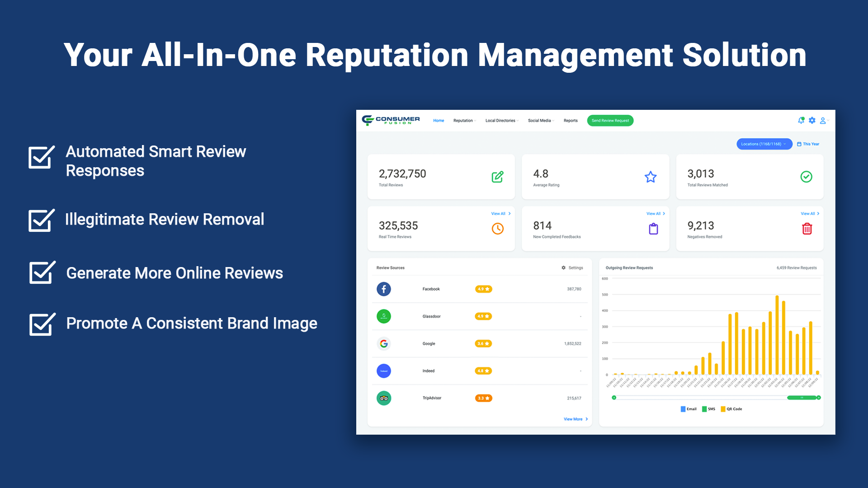This screenshot has height=488, width=868.
Task: Click the Promote A Consistent Brand Image checkbox
Action: (42, 324)
